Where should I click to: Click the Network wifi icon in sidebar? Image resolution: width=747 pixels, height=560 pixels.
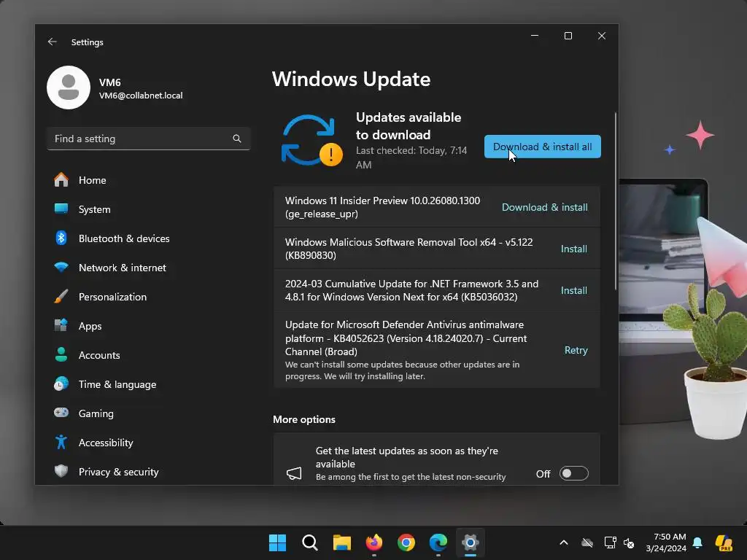[61, 267]
